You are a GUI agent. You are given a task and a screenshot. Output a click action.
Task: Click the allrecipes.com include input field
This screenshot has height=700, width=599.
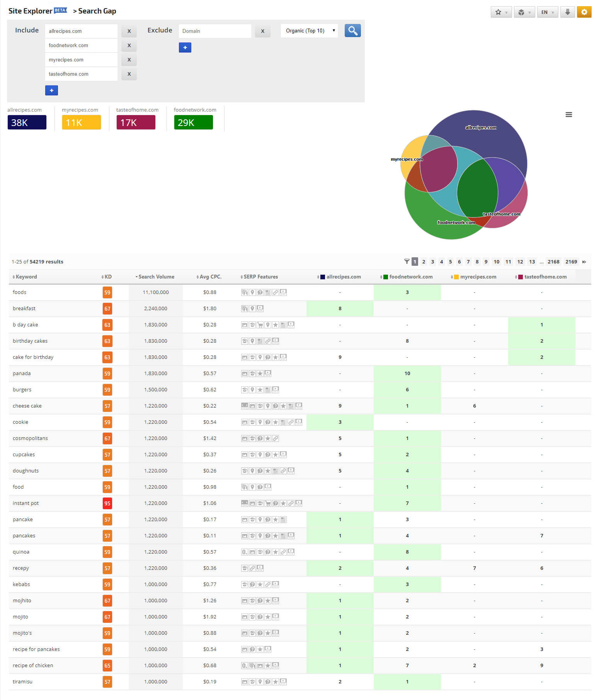click(x=81, y=31)
